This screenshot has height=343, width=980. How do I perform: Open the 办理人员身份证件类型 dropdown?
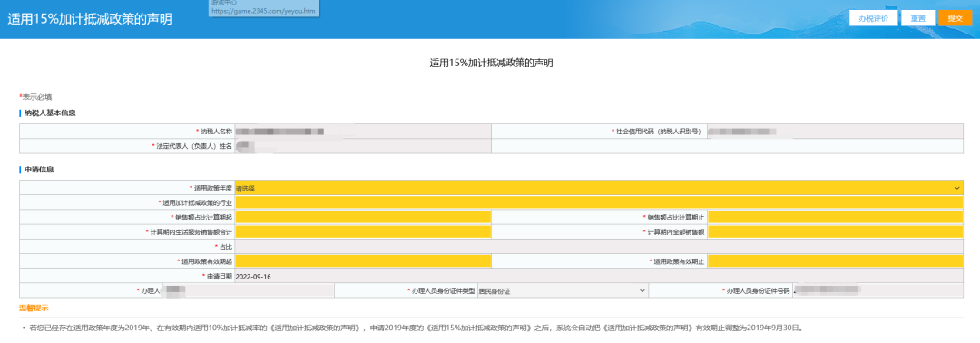[562, 290]
